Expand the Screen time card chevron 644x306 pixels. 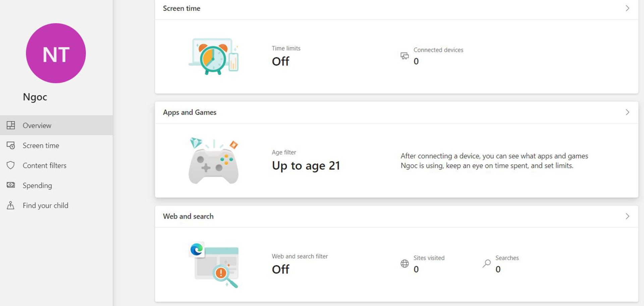tap(627, 8)
